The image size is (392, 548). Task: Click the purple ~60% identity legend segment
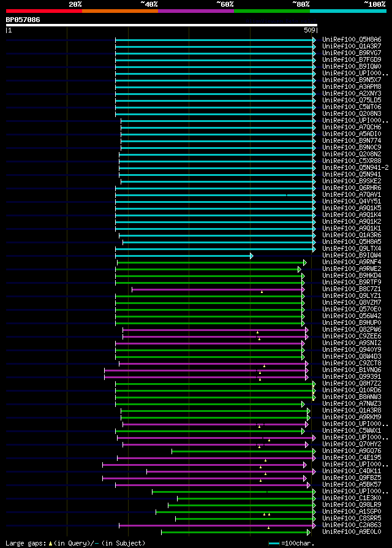coord(196,11)
